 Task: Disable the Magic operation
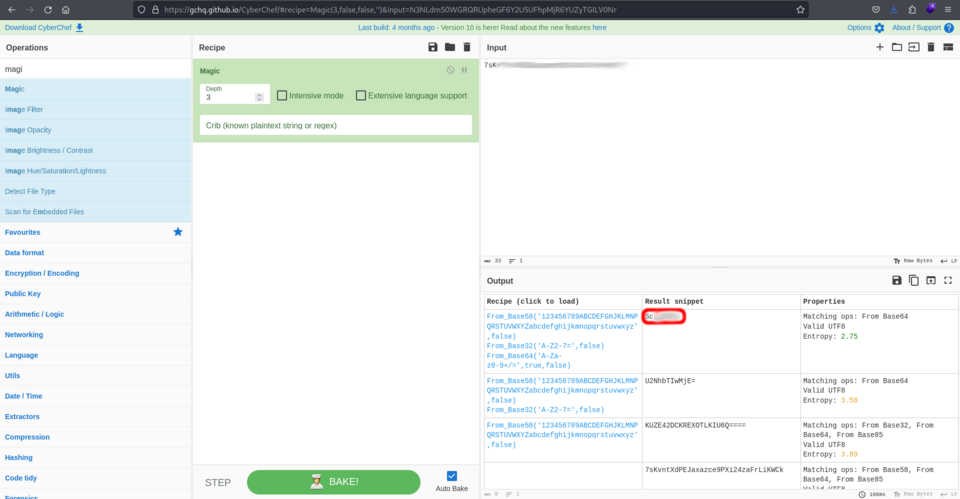(450, 70)
